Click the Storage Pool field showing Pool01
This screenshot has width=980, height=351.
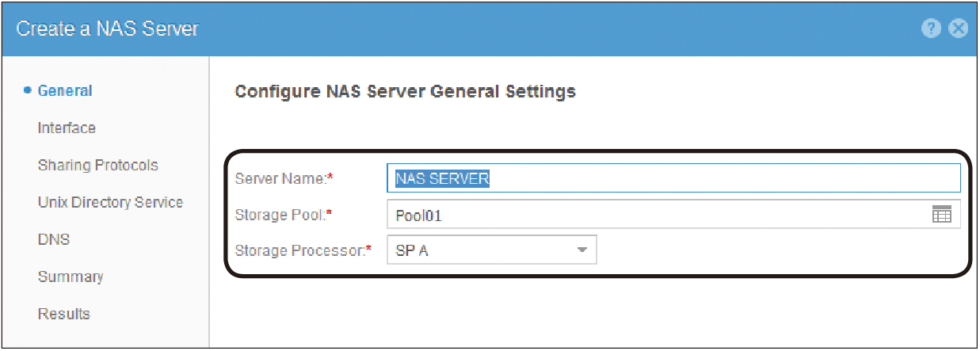(673, 215)
